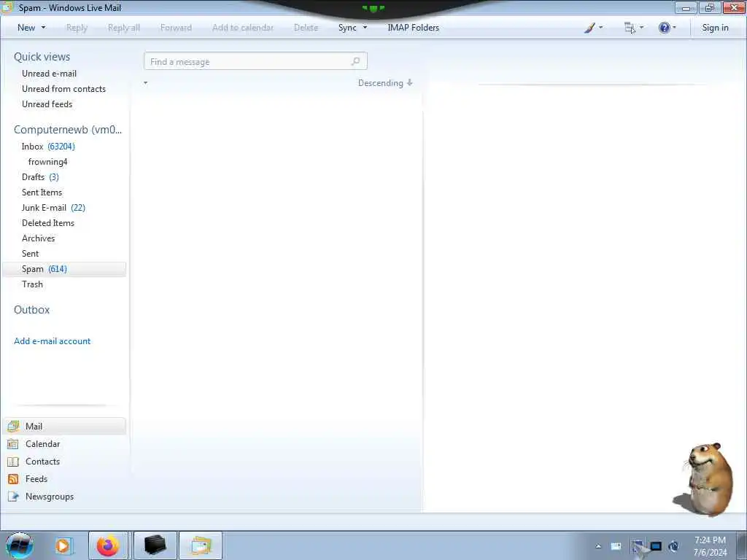Expand the Help icon dropdown arrow
This screenshot has width=747, height=560.
(x=674, y=28)
